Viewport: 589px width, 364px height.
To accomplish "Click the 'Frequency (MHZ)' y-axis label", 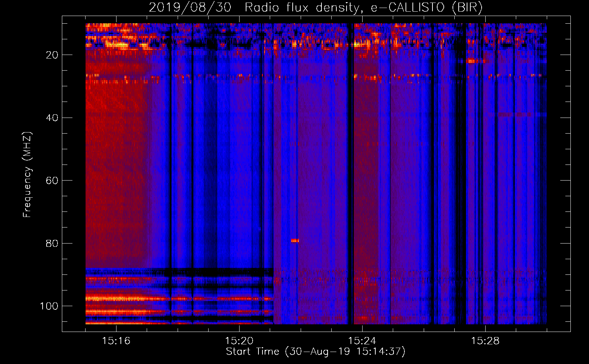I will point(27,175).
